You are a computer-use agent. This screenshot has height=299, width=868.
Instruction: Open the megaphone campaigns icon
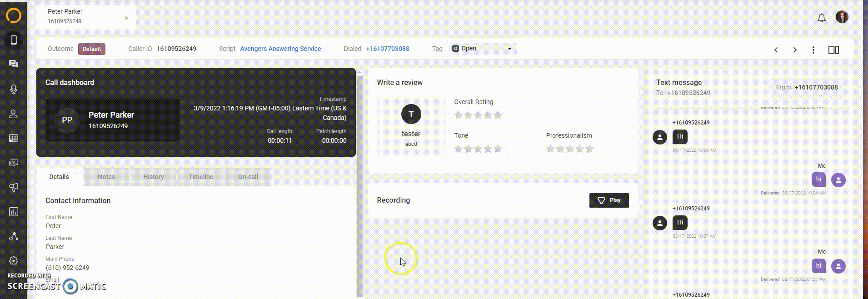[14, 187]
